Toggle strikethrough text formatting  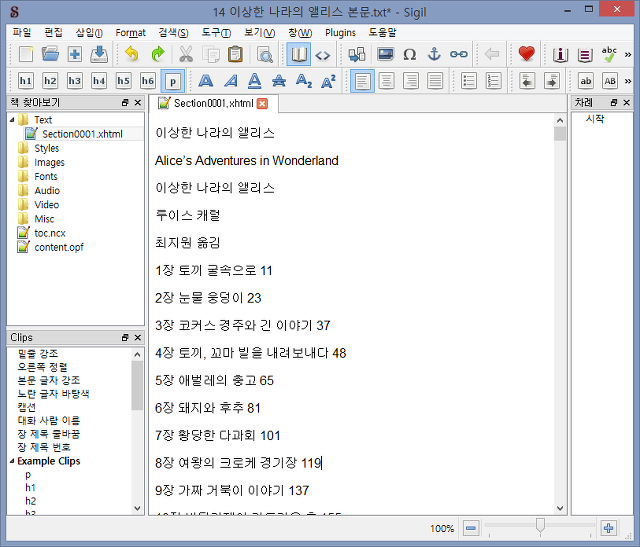[279, 81]
